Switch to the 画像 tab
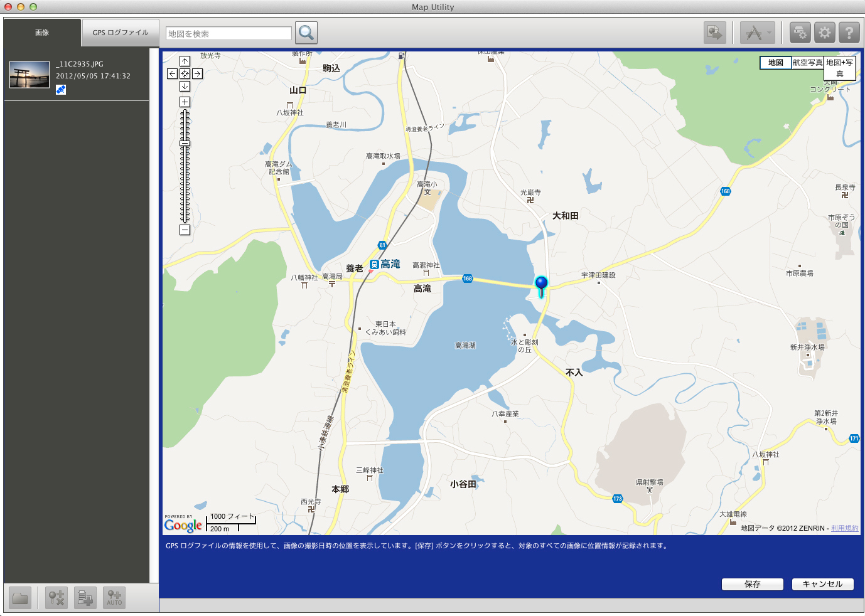Viewport: 865px width, 616px height. (42, 33)
